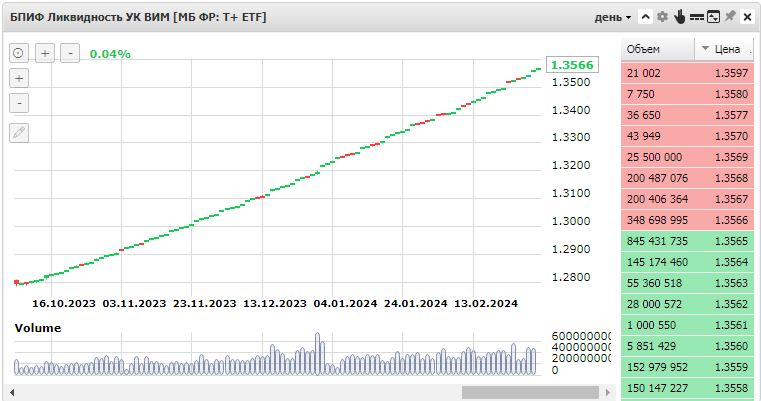The image size is (761, 401).
Task: Toggle the pin window icon
Action: point(730,17)
